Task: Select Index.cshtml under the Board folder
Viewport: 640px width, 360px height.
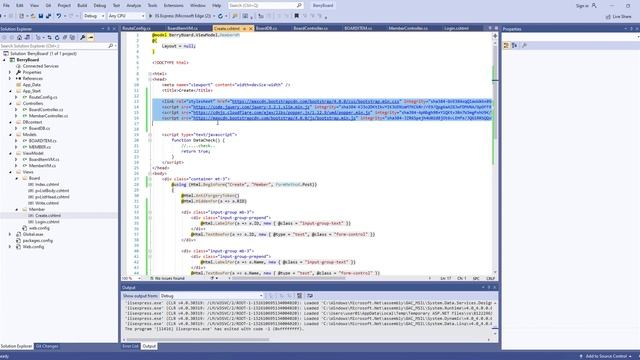Action: [x=47, y=184]
